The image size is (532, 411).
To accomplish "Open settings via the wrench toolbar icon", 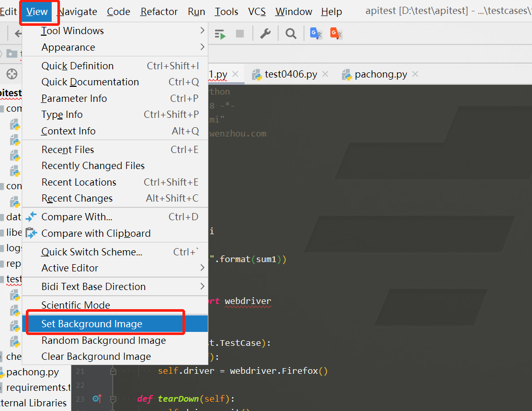I will [265, 33].
